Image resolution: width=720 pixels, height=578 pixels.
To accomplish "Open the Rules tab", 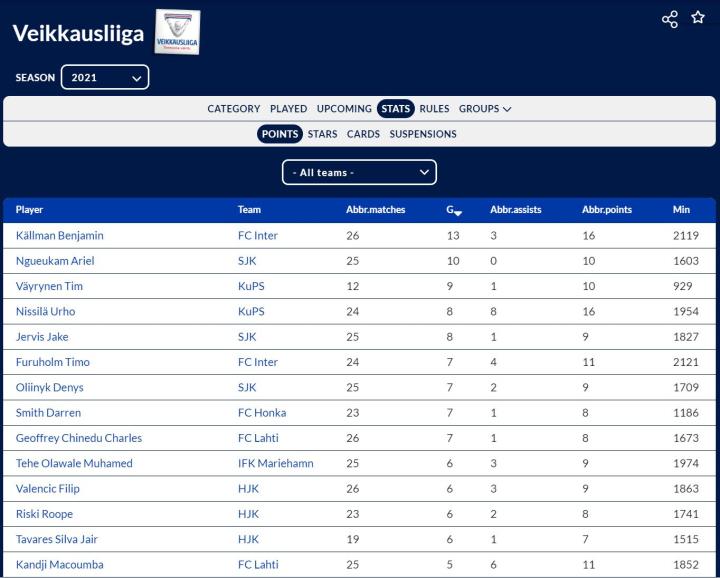I will pos(434,109).
